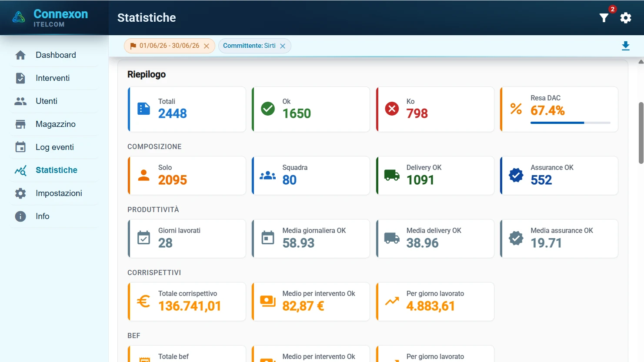
Task: Click the Media delivery OK value 38.96
Action: tap(423, 243)
